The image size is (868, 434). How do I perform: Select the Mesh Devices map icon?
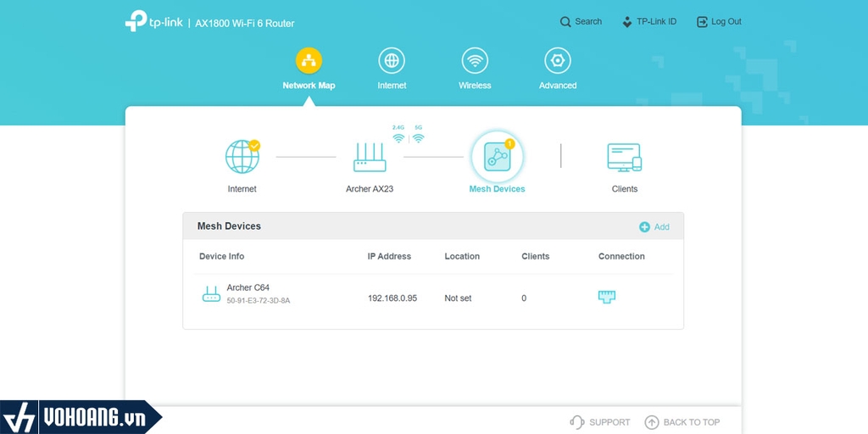pyautogui.click(x=497, y=157)
